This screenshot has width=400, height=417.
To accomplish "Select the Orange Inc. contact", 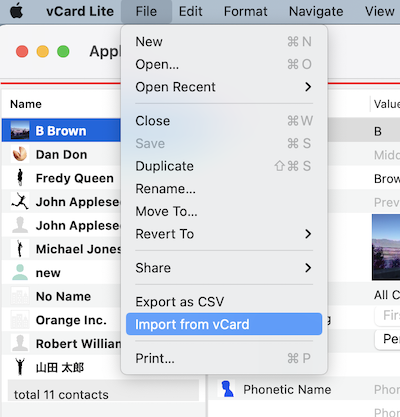I will 61,320.
